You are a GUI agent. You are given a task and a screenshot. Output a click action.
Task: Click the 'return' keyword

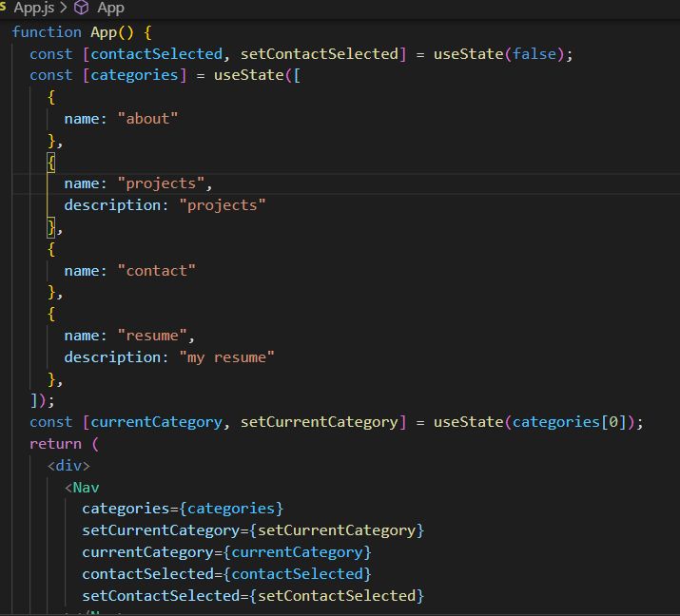(x=55, y=444)
